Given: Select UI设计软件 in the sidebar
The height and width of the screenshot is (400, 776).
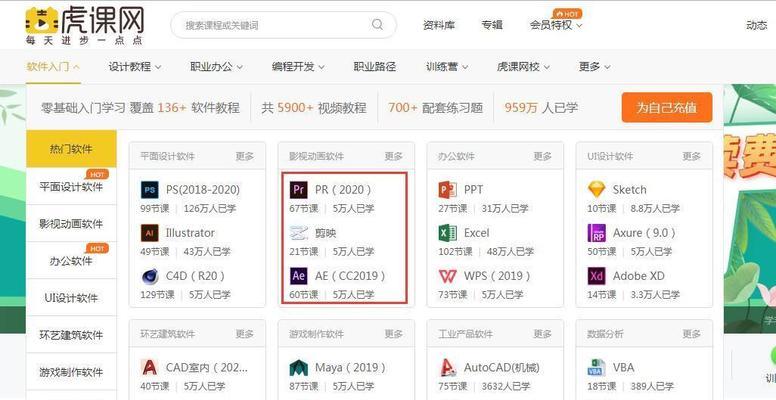Looking at the screenshot, I should pos(71,298).
